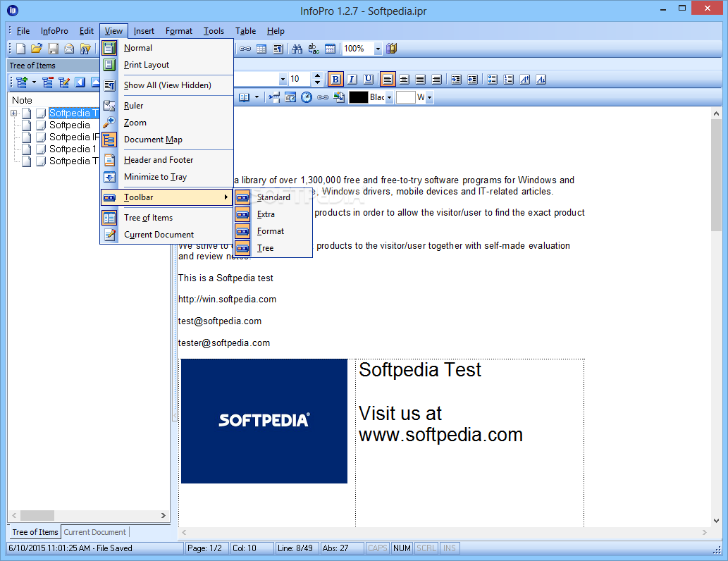
Task: Click the grow font size icon
Action: [524, 80]
